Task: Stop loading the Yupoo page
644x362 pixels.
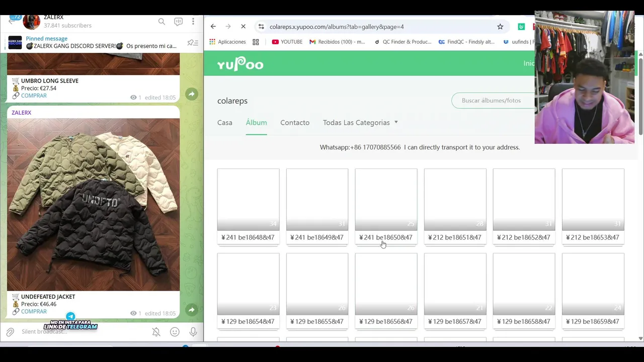Action: (x=243, y=27)
